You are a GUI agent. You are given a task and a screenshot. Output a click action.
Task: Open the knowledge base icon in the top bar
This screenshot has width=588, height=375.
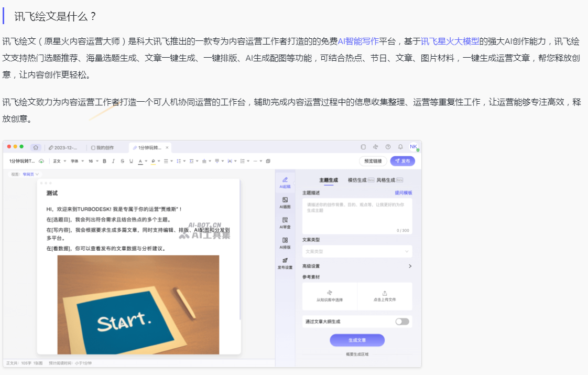pyautogui.click(x=375, y=147)
